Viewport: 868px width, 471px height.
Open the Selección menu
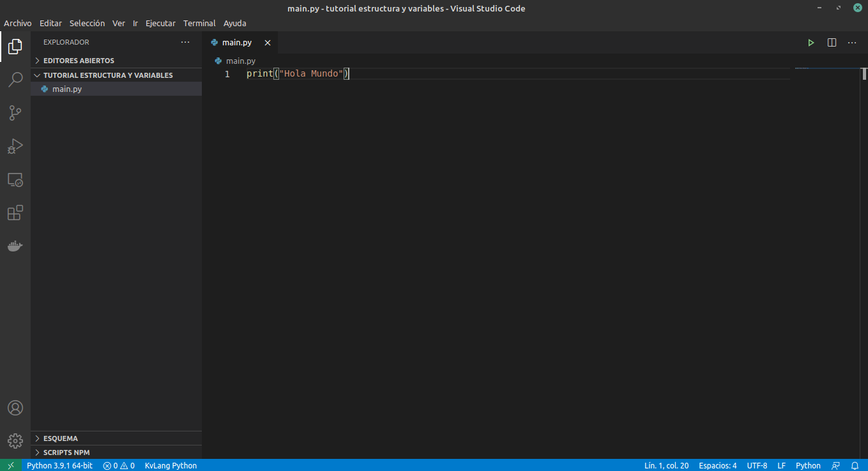[87, 23]
